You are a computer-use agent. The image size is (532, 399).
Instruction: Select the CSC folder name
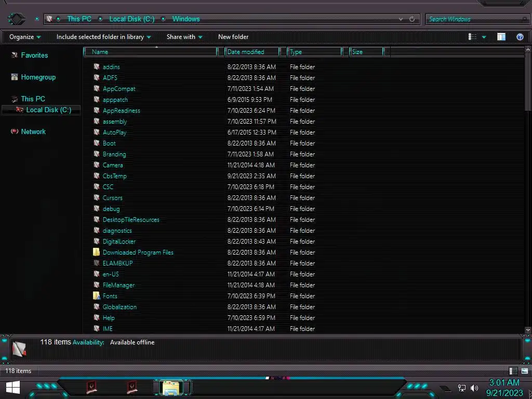click(x=108, y=187)
